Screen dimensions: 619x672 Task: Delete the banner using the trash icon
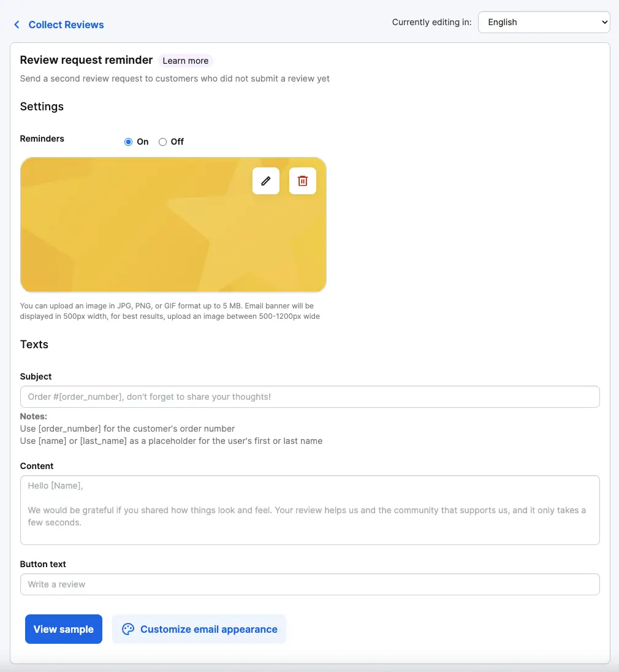coord(302,181)
